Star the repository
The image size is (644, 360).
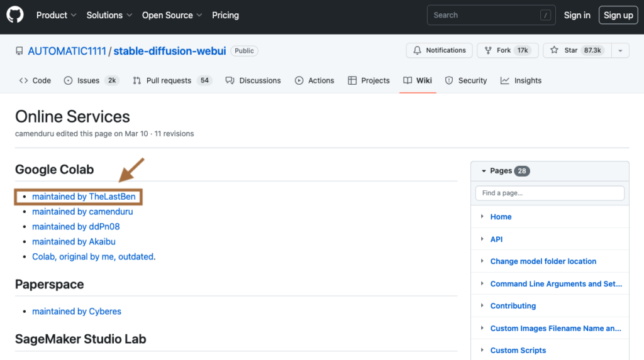click(x=577, y=50)
